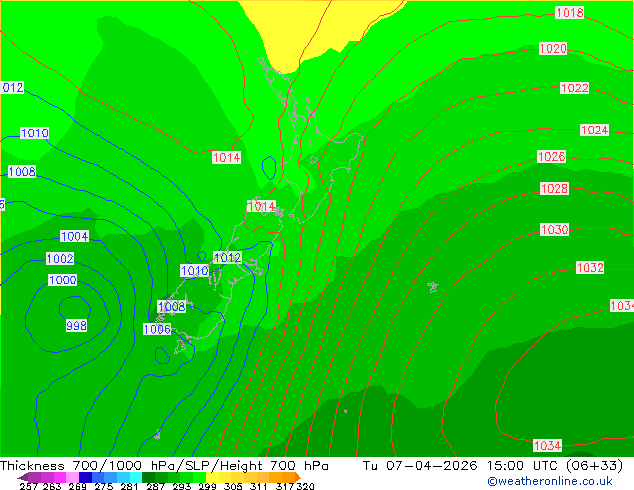This screenshot has width=634, height=490.
Task: Click the 1026 isobar label
Action: [551, 156]
